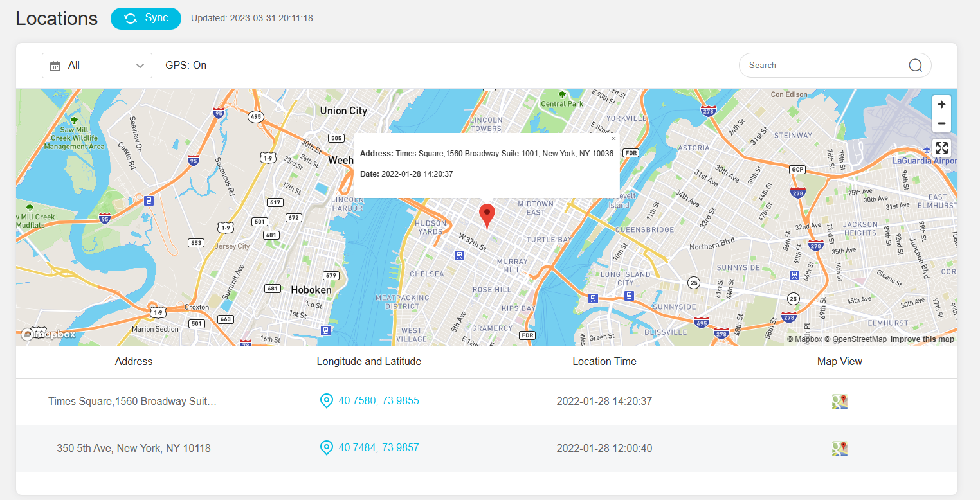The width and height of the screenshot is (980, 500).
Task: Click the Locations page heading
Action: click(x=57, y=19)
